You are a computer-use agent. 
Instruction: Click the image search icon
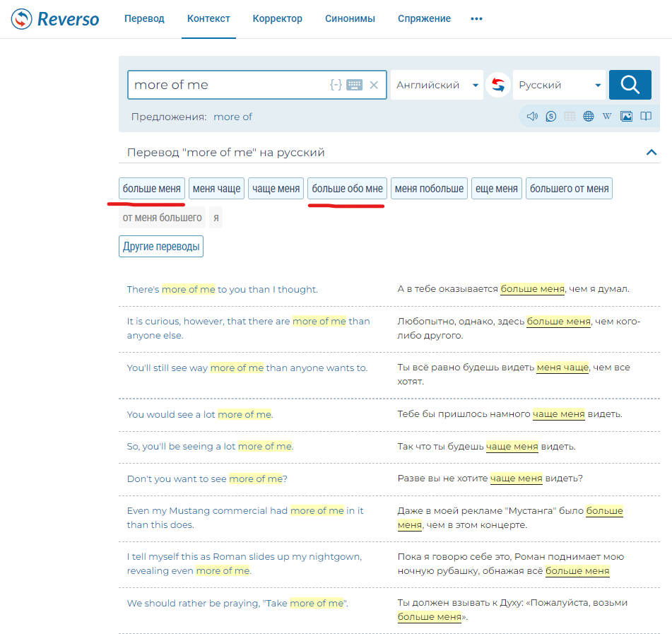point(626,116)
